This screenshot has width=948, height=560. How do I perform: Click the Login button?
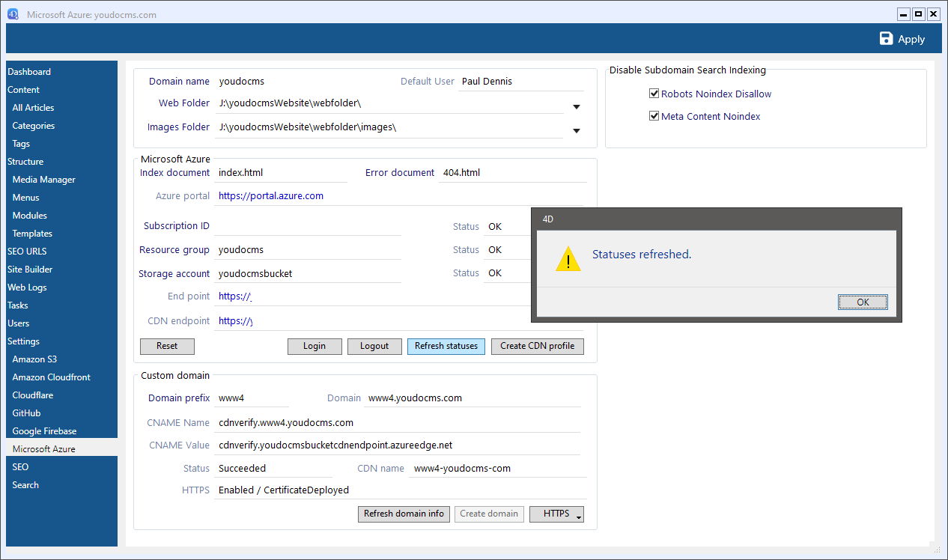click(315, 347)
